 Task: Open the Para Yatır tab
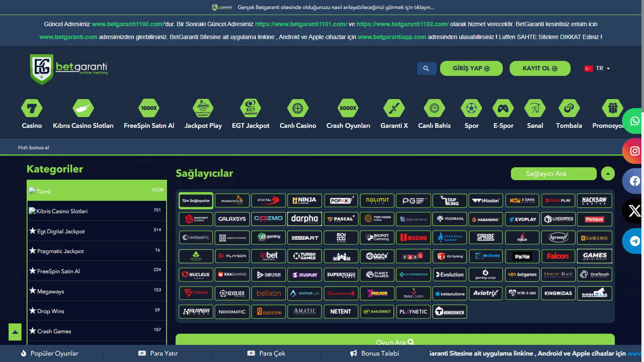(159, 353)
